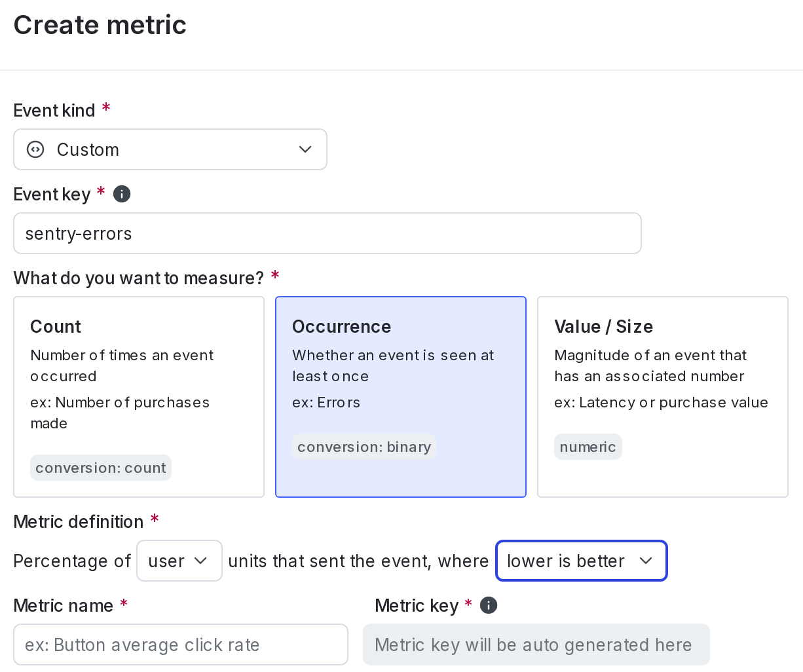
Task: Click the text 'ex: Errors'
Action: click(x=326, y=402)
